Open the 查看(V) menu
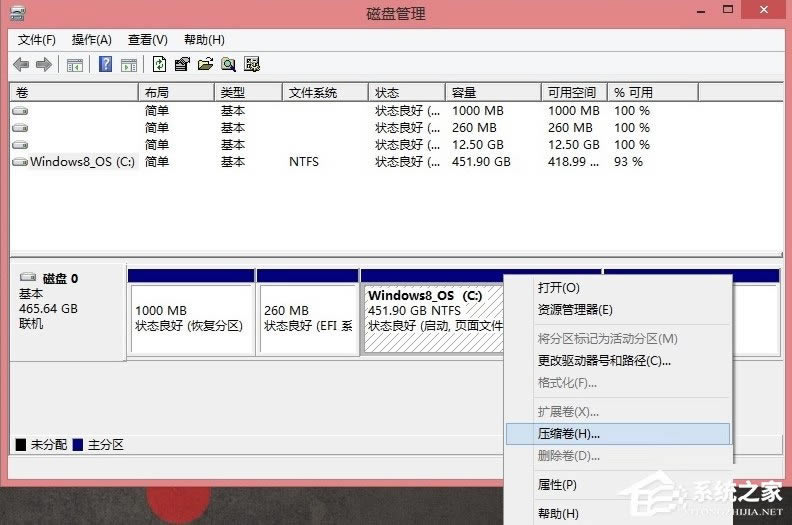 point(148,40)
